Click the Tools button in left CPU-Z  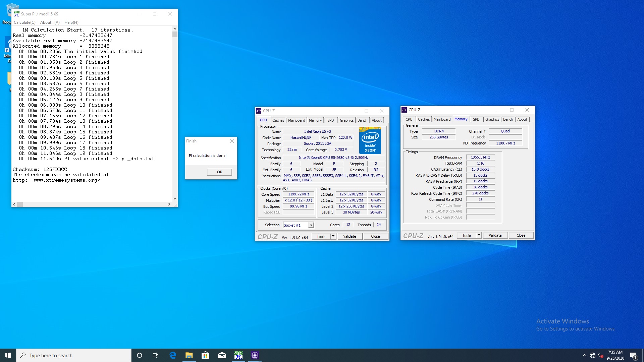[x=321, y=236]
